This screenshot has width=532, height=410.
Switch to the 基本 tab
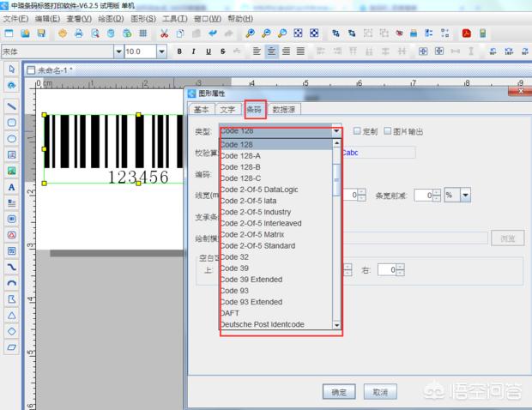point(201,110)
